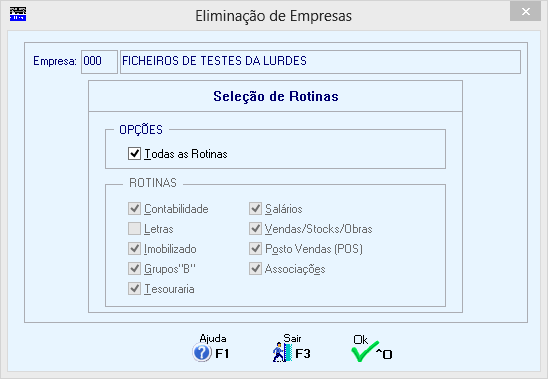Click the green Ok checkmark icon
This screenshot has width=548, height=379.
pos(364,352)
